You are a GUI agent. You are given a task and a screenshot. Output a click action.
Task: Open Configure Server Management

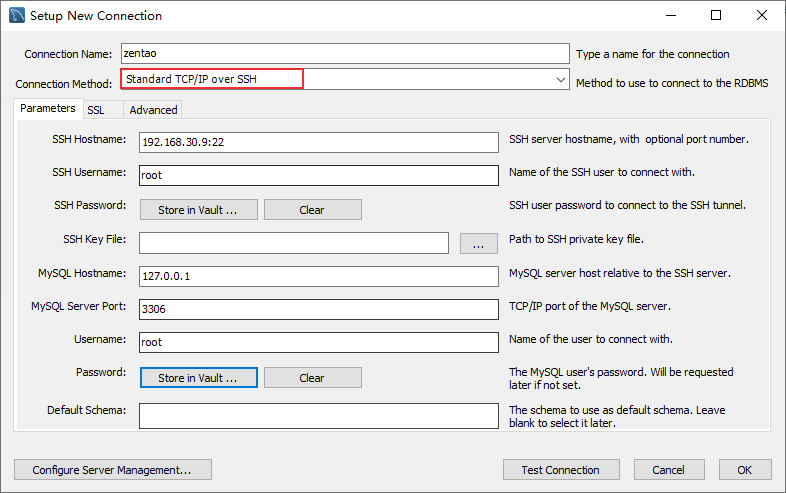[113, 470]
